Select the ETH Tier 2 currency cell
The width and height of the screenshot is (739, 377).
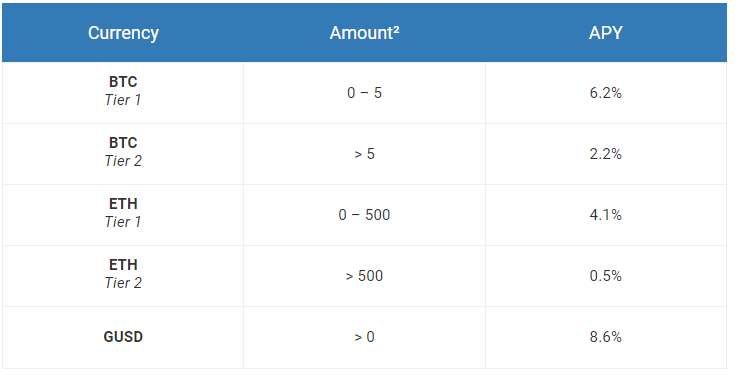(123, 276)
